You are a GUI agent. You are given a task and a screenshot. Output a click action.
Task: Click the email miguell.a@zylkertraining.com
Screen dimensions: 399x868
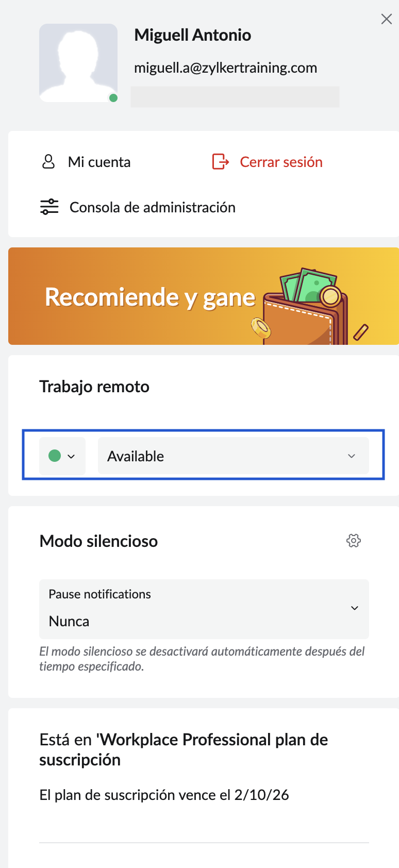tap(225, 68)
